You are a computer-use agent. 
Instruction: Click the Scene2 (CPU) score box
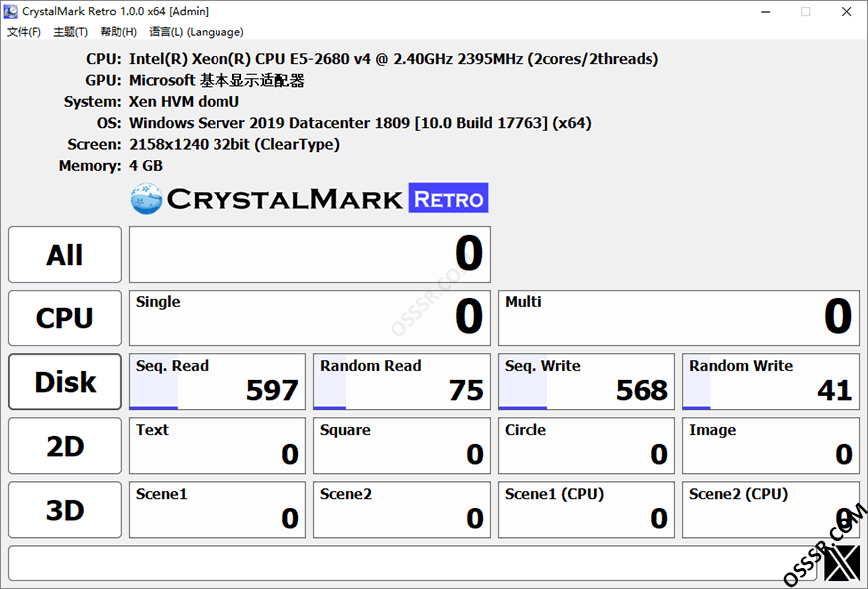click(x=771, y=510)
